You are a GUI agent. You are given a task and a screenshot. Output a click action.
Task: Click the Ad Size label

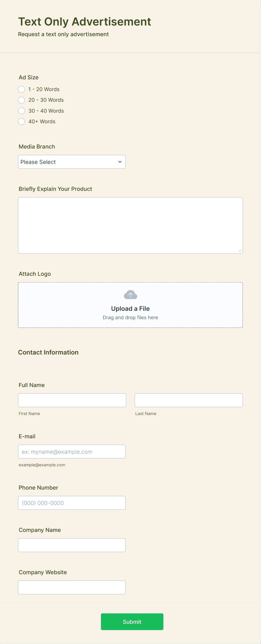click(x=28, y=77)
